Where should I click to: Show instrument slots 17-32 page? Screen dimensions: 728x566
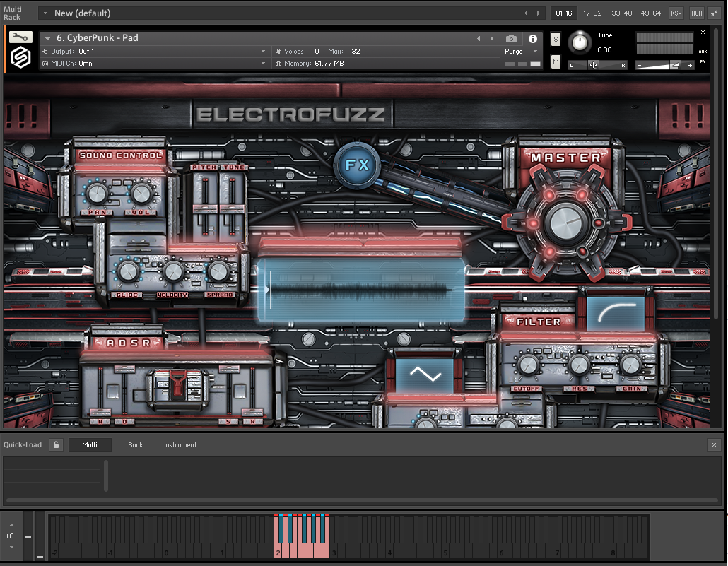[x=592, y=13]
